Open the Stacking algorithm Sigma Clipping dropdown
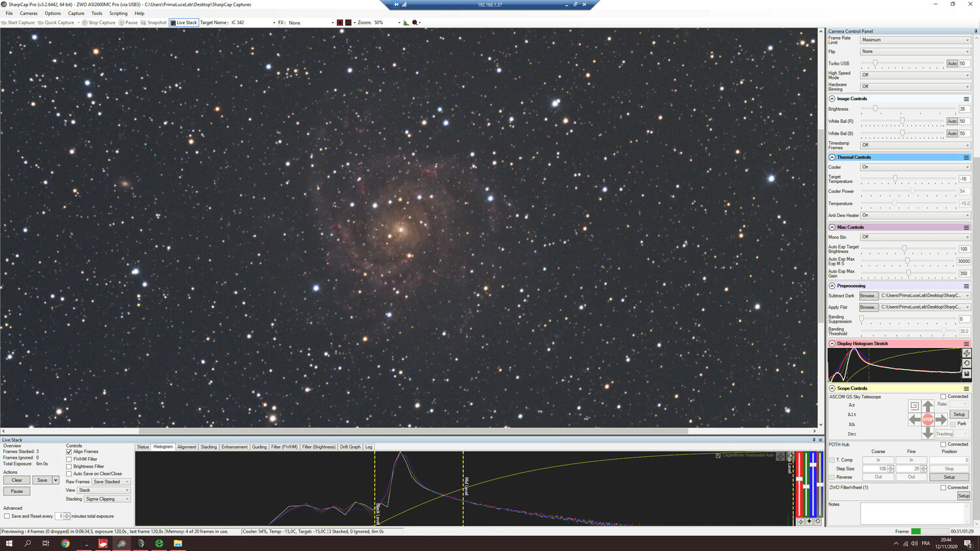The image size is (980, 551). tap(107, 499)
